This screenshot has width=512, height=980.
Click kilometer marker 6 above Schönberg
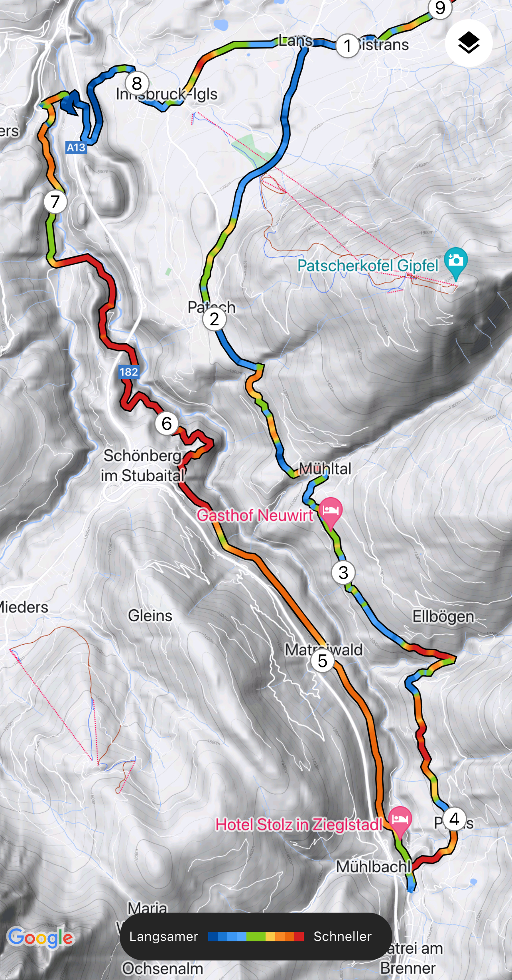tap(167, 423)
